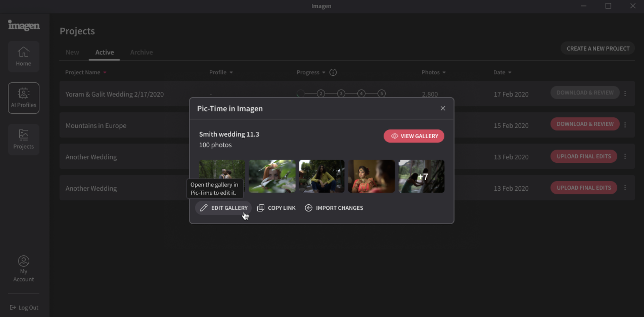Select the Yoram & Galit Wedding 2/17/2020 project name

[115, 94]
